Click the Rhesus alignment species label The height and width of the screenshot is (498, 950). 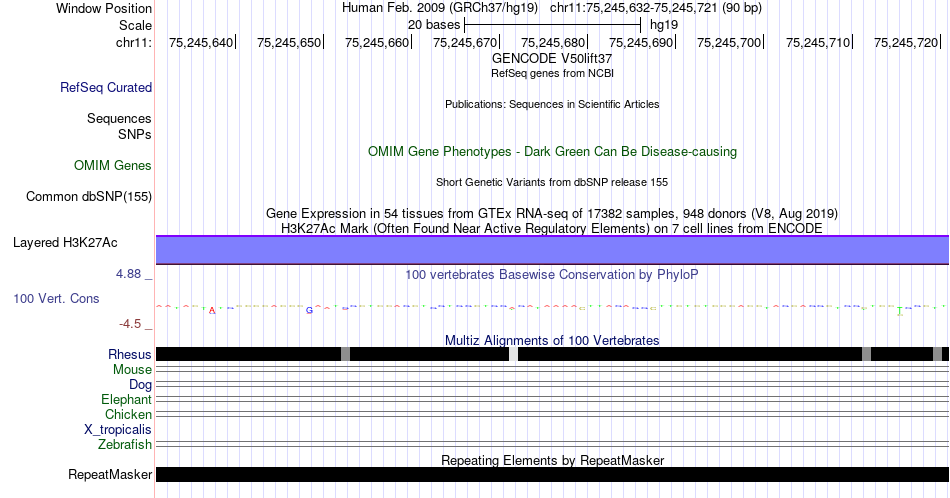pos(129,354)
